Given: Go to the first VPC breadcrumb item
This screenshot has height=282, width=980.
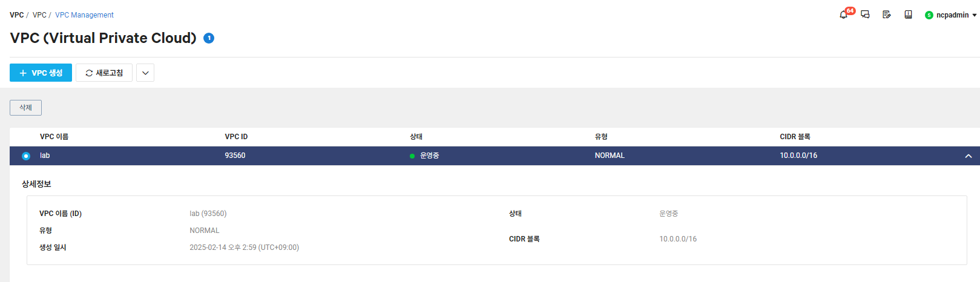Looking at the screenshot, I should click(16, 15).
